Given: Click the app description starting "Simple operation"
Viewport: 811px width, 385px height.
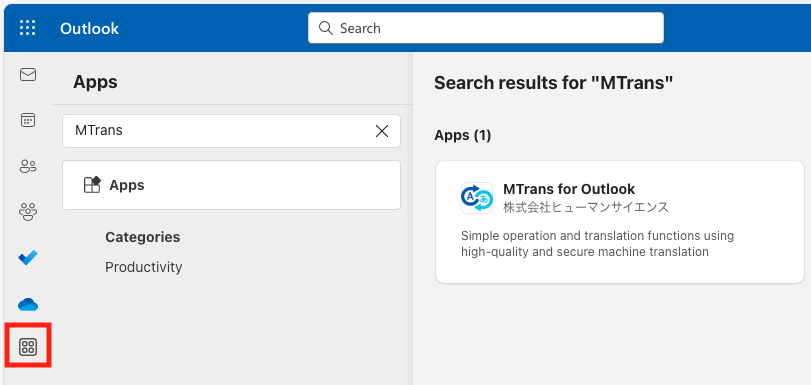Looking at the screenshot, I should (597, 244).
